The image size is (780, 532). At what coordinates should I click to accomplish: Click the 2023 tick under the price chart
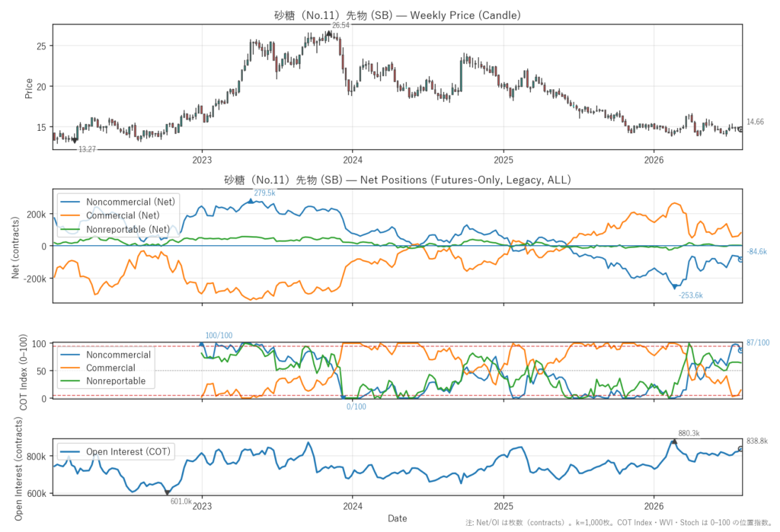point(202,160)
